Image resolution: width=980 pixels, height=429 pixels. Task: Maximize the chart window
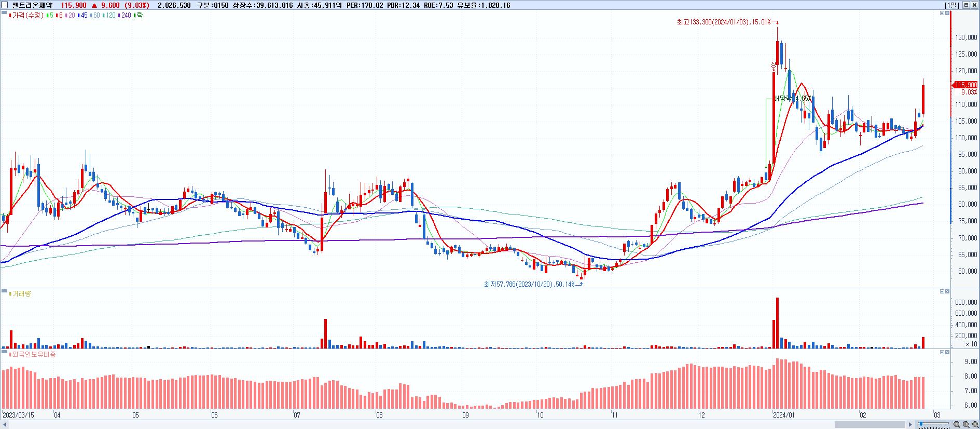pos(966,5)
